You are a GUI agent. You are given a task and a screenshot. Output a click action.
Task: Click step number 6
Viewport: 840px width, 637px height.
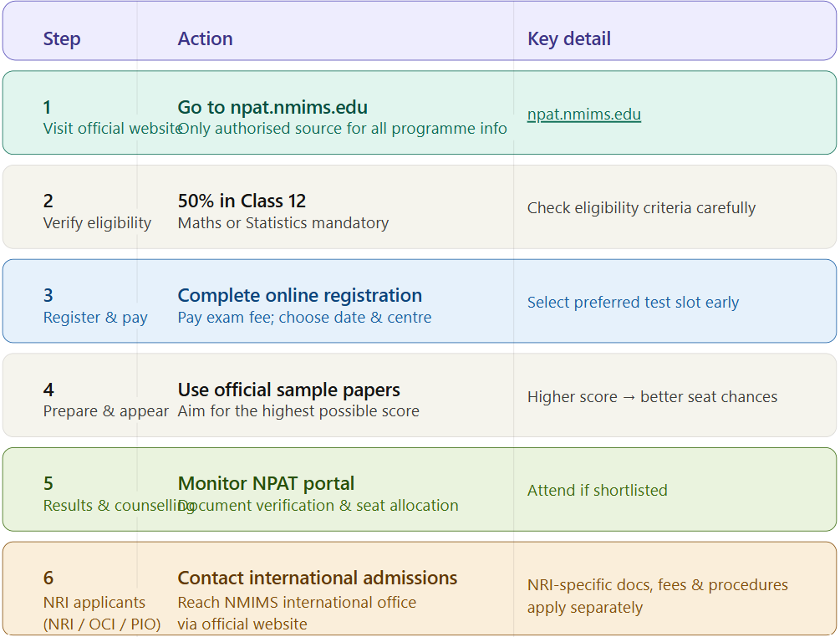coord(48,578)
